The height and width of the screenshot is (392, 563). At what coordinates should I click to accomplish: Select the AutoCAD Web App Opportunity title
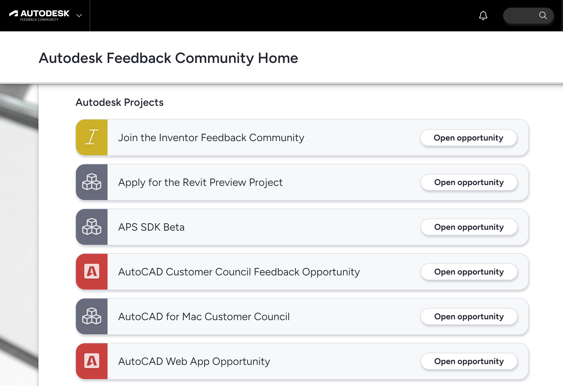pyautogui.click(x=194, y=361)
